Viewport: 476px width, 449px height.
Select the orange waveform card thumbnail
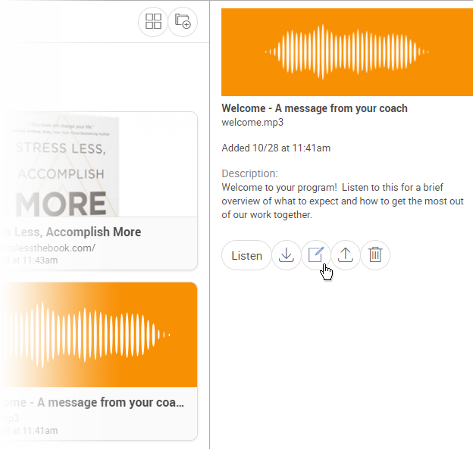pyautogui.click(x=99, y=335)
